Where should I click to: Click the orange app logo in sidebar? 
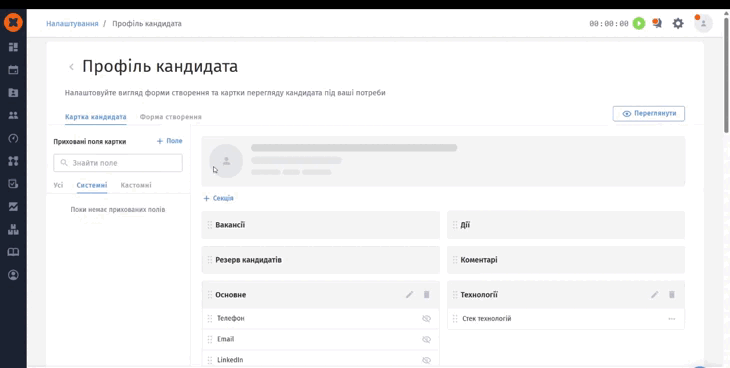[14, 23]
